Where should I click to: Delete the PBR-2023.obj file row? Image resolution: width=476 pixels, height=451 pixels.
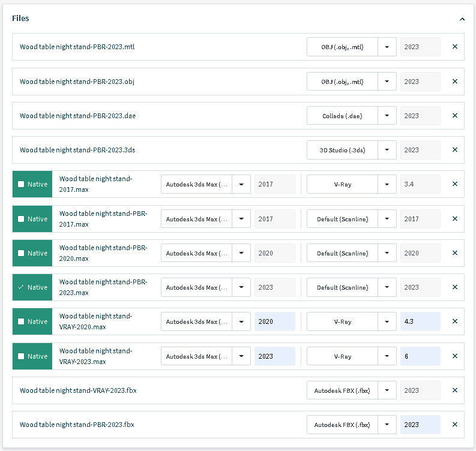click(x=454, y=82)
